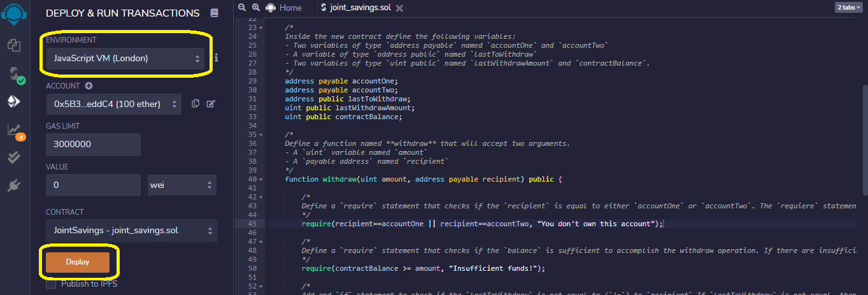Viewport: 868px width, 295px height.
Task: Open the Static Analysis icon with badge 4
Action: click(15, 130)
